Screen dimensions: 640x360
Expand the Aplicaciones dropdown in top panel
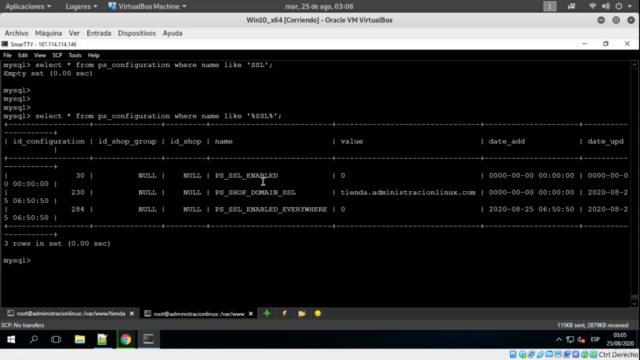coord(28,6)
